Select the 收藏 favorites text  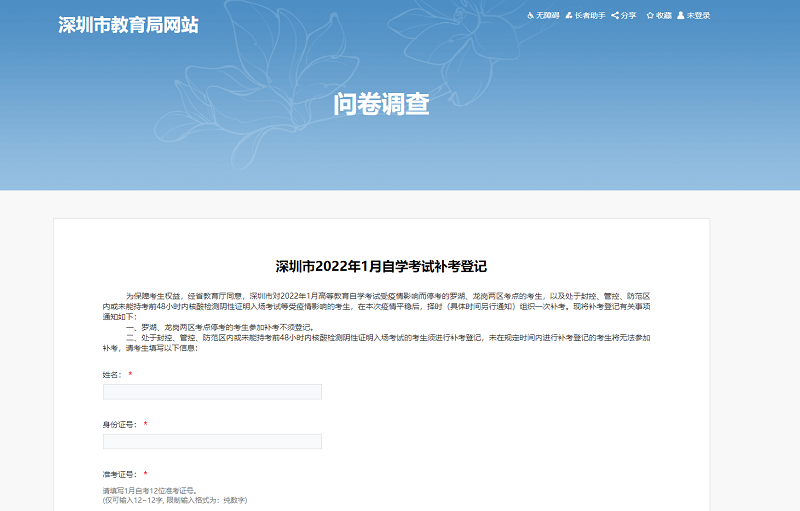[x=664, y=16]
